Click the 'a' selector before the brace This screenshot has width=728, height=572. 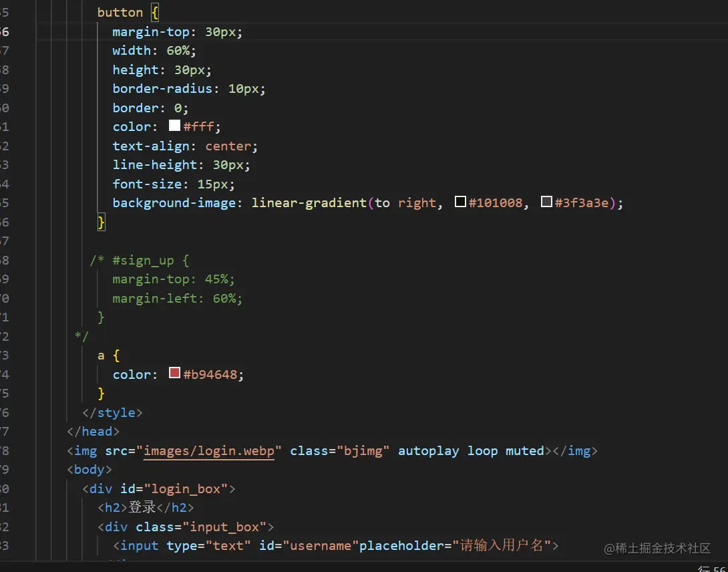(x=101, y=356)
